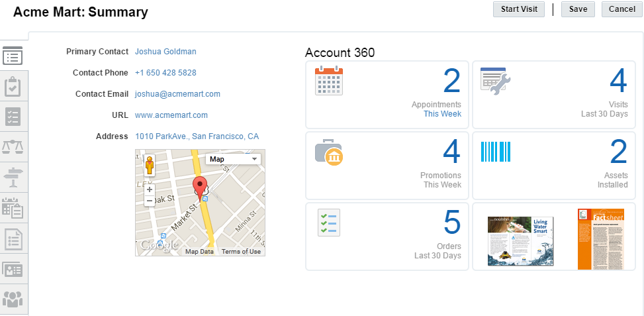Click the Orders count number 5
The height and width of the screenshot is (316, 644).
point(452,223)
